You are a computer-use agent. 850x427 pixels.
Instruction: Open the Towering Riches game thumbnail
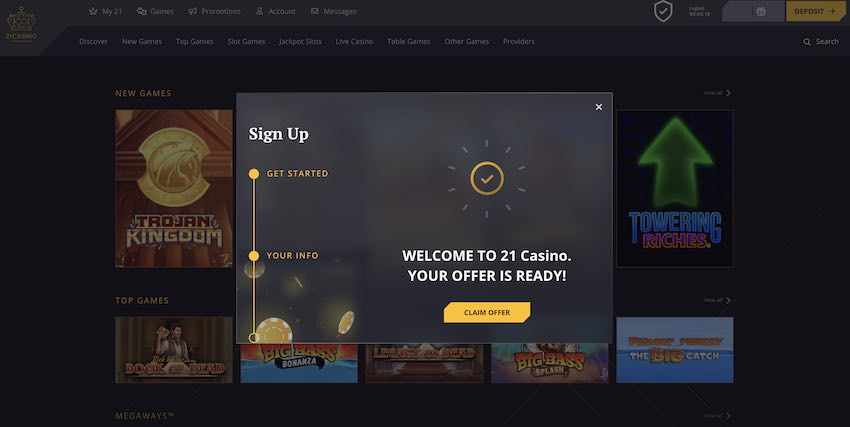tap(675, 189)
